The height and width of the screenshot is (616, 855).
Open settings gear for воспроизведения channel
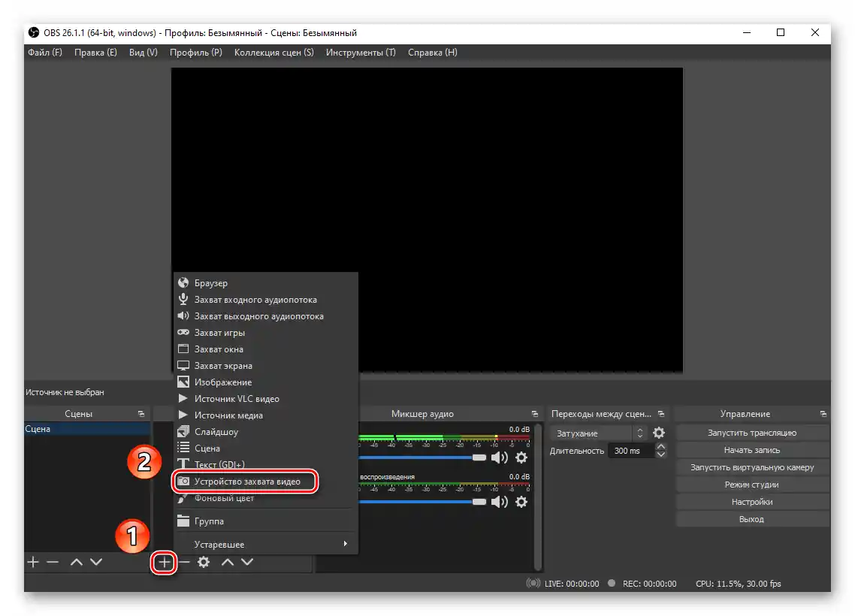pos(521,502)
